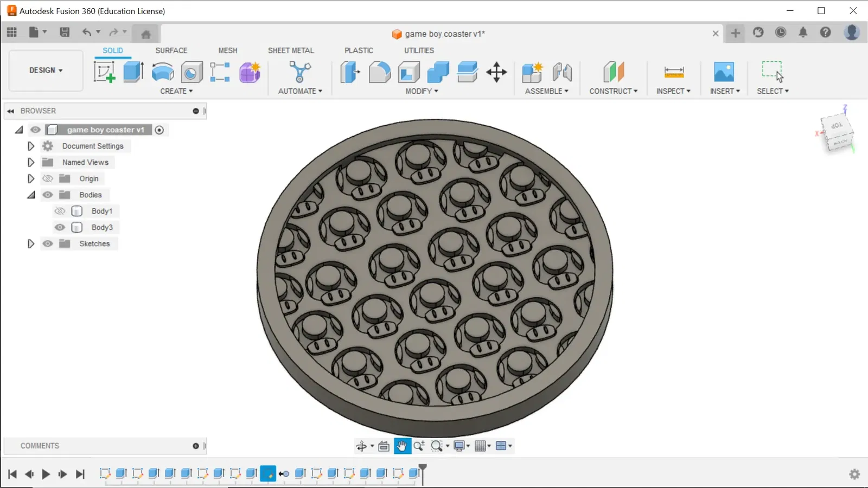Expand the Sketches folder
Image resolution: width=868 pixels, height=488 pixels.
click(x=31, y=243)
